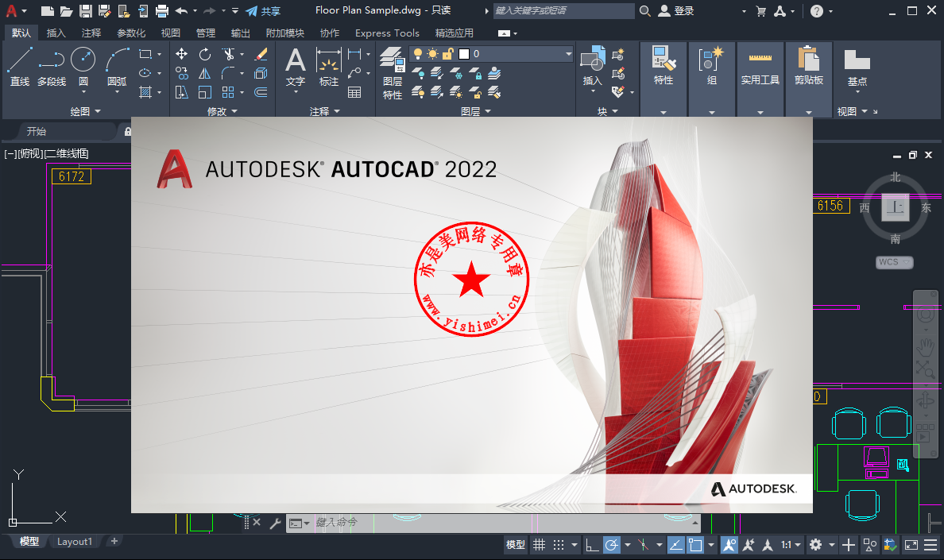The height and width of the screenshot is (560, 944).
Task: Open the Express Tools ribbon tab
Action: [387, 33]
